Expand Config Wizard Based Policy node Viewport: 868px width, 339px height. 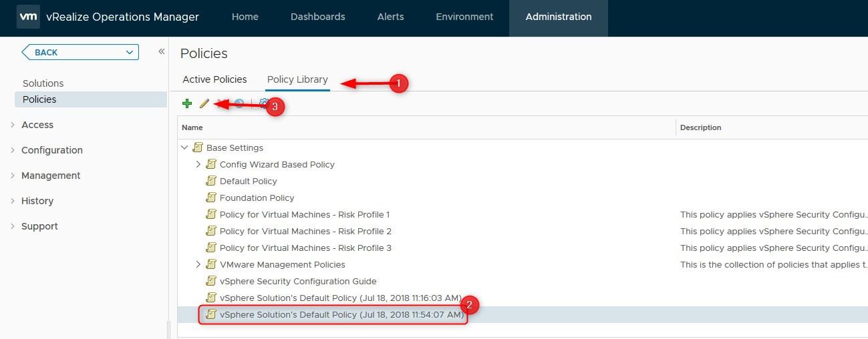(x=198, y=164)
